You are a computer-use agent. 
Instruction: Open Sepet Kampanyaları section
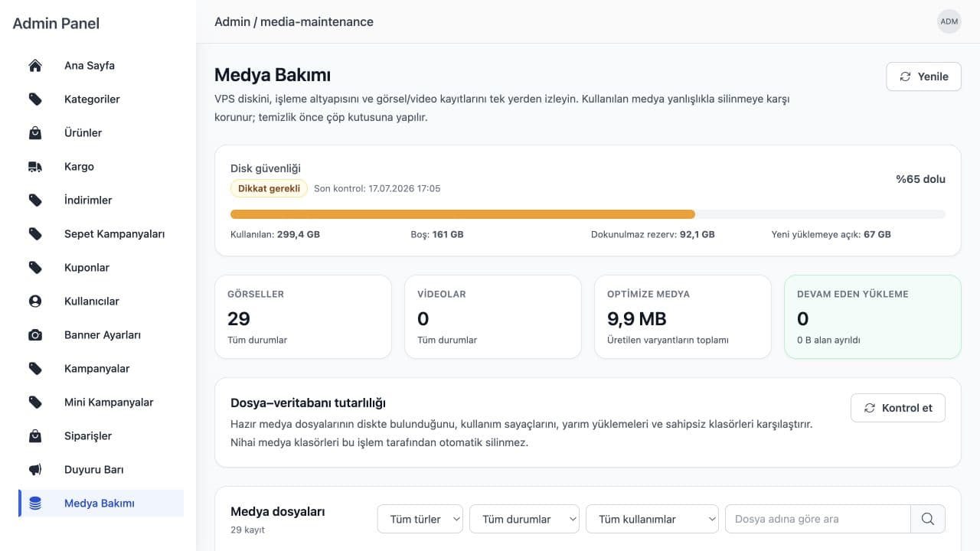(101, 234)
